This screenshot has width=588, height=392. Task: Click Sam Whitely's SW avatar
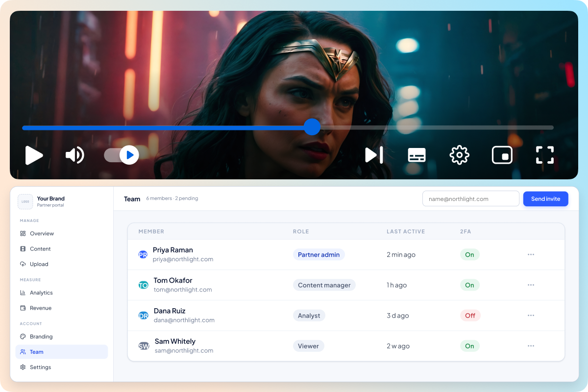144,346
